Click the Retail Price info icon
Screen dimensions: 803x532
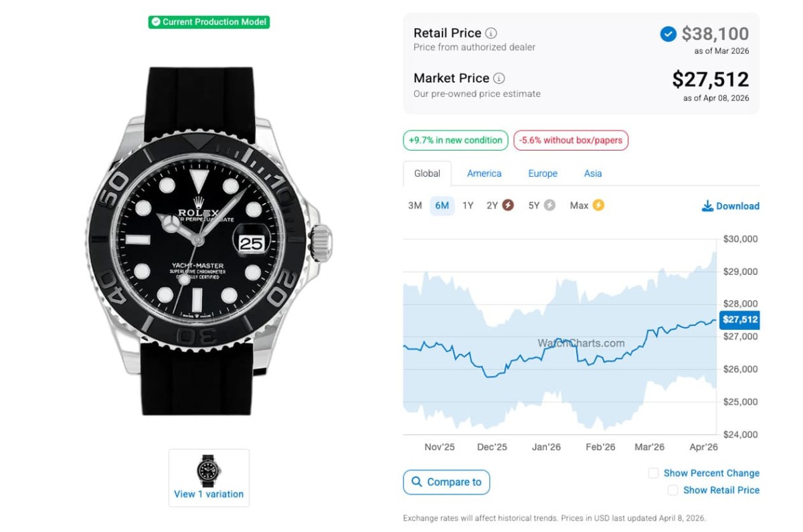pyautogui.click(x=491, y=33)
